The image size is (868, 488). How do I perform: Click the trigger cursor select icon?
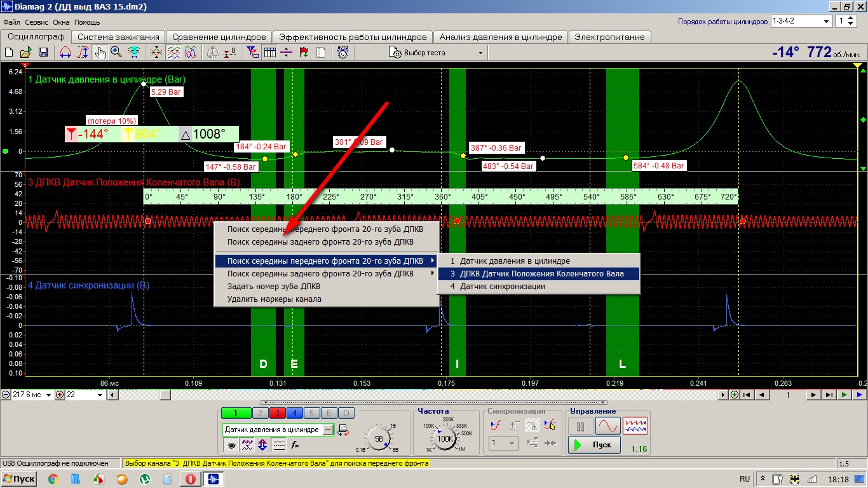[550, 426]
